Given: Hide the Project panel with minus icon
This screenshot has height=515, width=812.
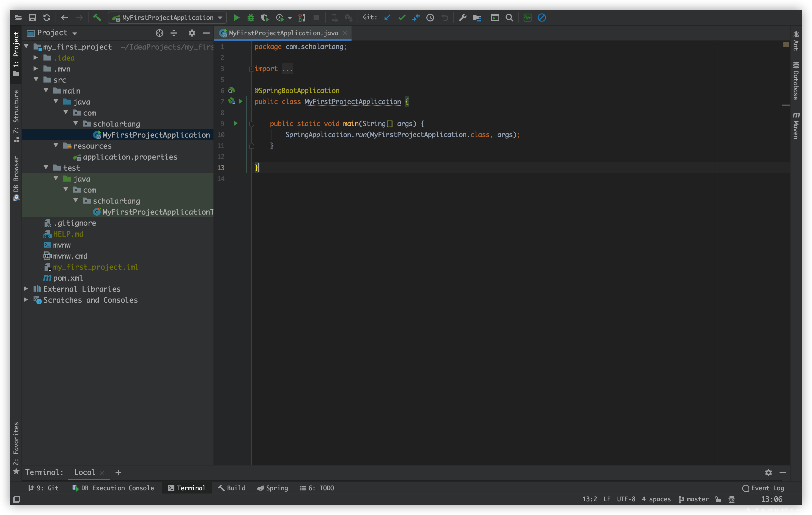Looking at the screenshot, I should click(206, 33).
